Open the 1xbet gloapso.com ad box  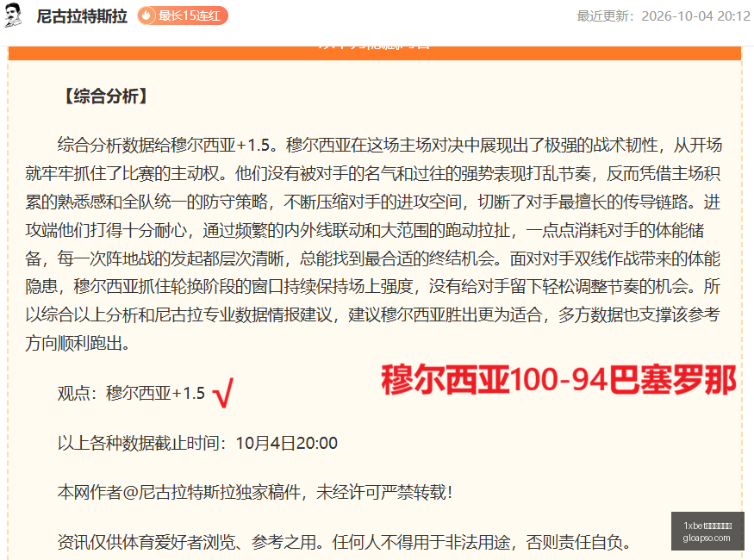[707, 532]
